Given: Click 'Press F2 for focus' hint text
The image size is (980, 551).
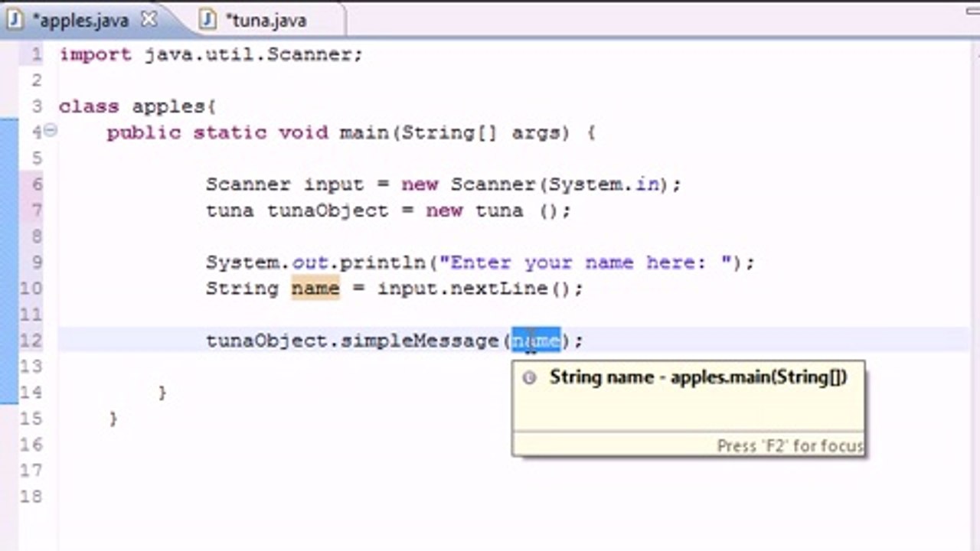Looking at the screenshot, I should click(790, 445).
